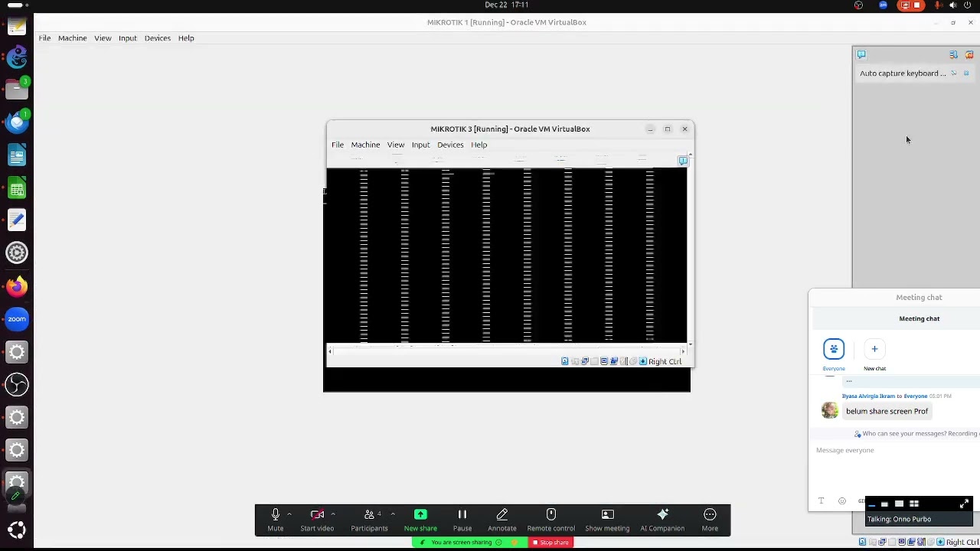Click horizontal scrollbar in MIKROTIK 3 window
The width and height of the screenshot is (980, 551).
click(x=506, y=351)
